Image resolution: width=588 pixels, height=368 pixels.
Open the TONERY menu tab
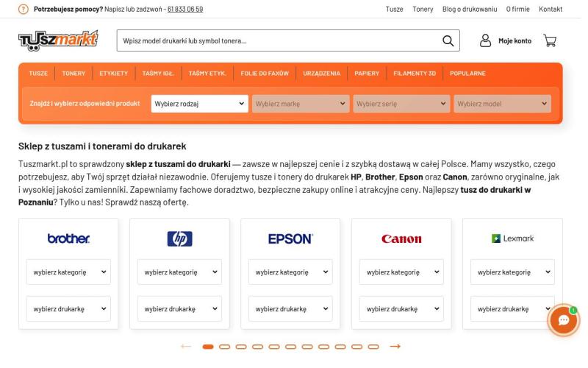click(x=73, y=73)
